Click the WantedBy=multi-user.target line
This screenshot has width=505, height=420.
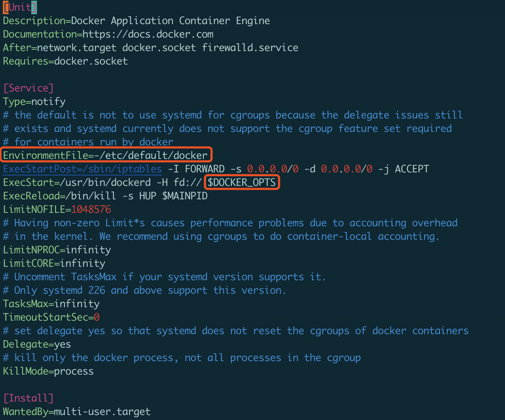[x=77, y=411]
